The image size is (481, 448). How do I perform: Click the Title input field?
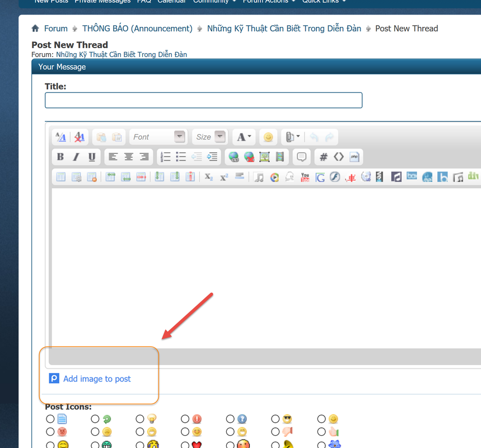[204, 100]
